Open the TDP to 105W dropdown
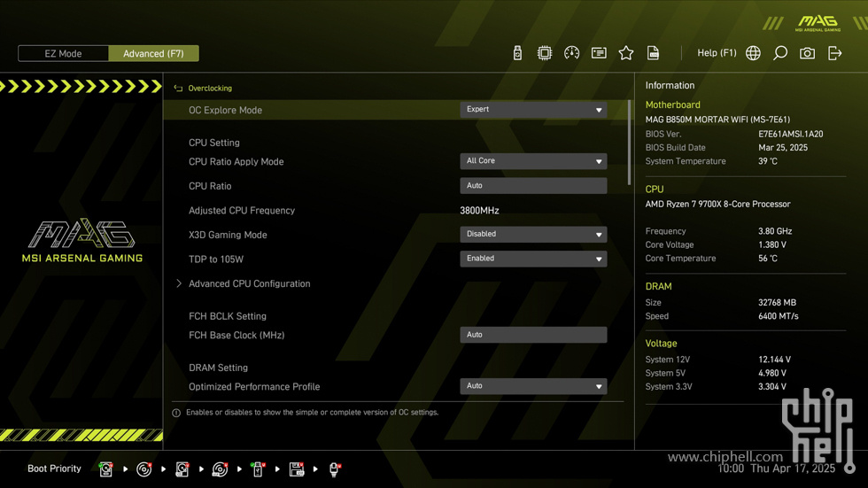Viewport: 868px width, 488px height. [x=533, y=259]
